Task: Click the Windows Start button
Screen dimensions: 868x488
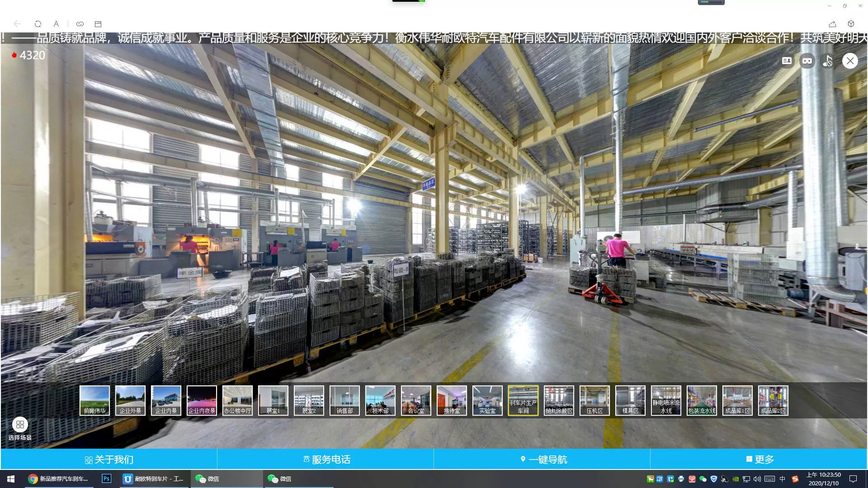Action: [11, 479]
